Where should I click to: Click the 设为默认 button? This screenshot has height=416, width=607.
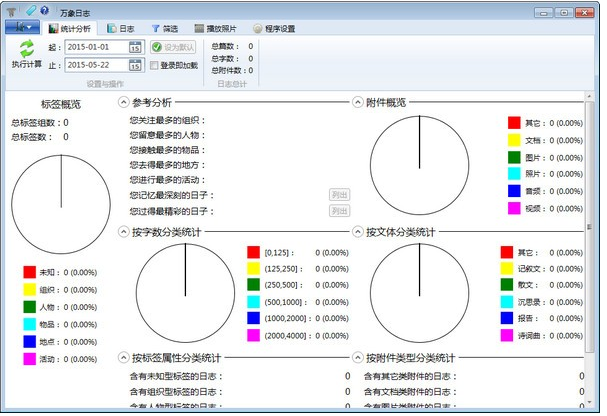tap(173, 47)
